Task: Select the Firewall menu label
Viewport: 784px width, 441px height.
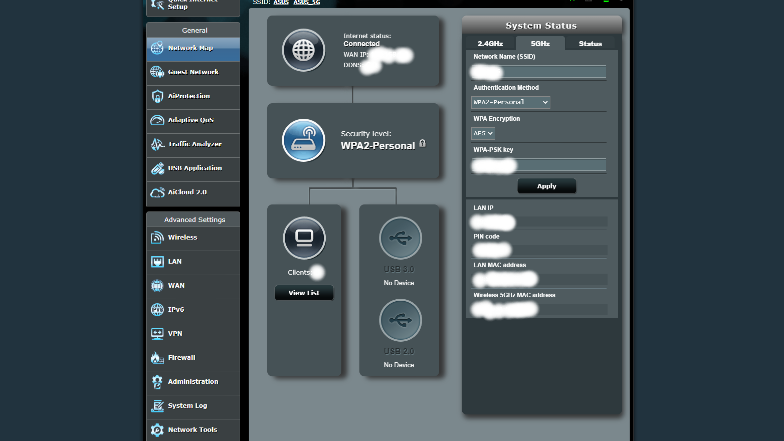Action: click(182, 358)
